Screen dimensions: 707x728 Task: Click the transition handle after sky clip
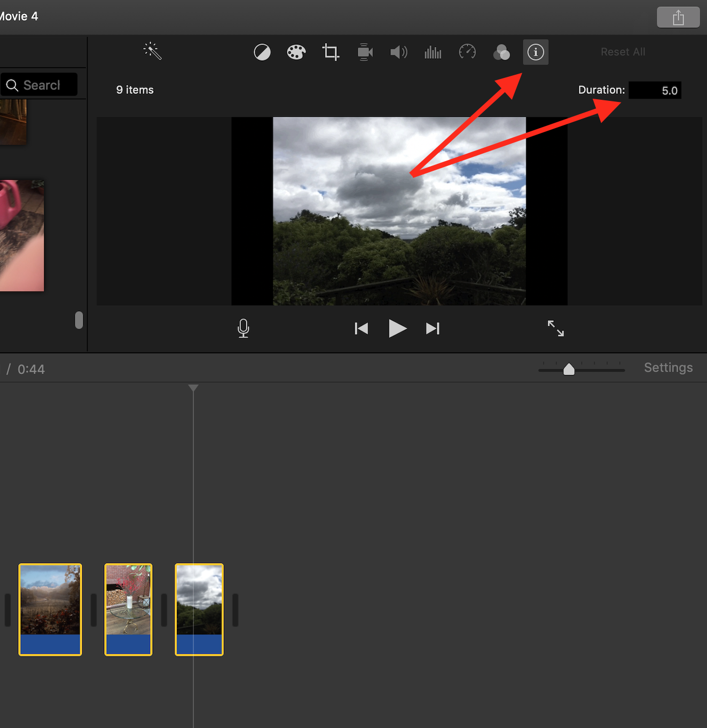pyautogui.click(x=235, y=610)
